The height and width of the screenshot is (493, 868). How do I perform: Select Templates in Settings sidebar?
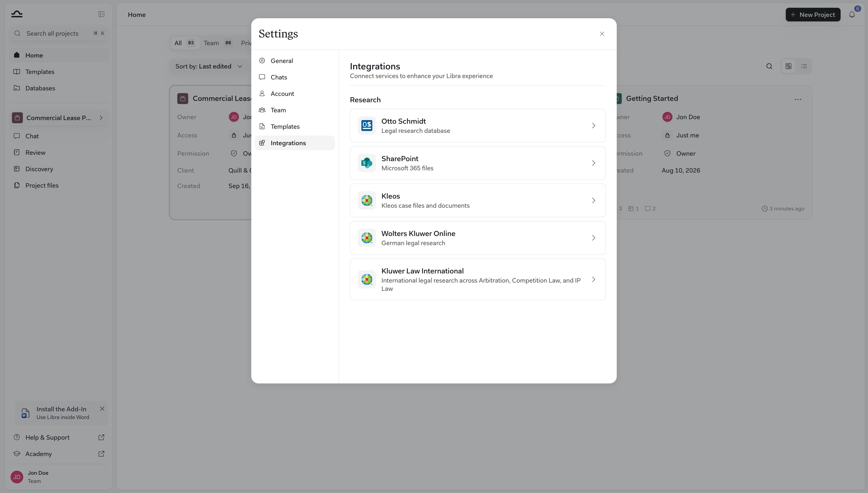click(x=295, y=126)
